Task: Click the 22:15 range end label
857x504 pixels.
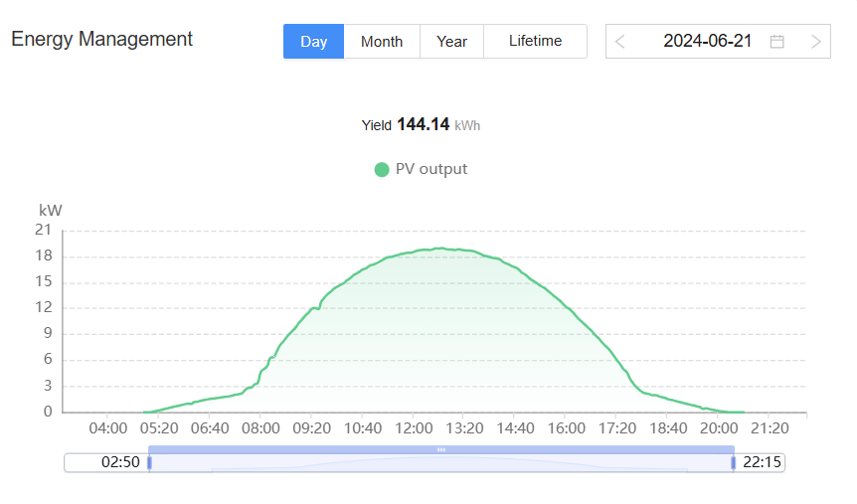Action: pos(762,462)
